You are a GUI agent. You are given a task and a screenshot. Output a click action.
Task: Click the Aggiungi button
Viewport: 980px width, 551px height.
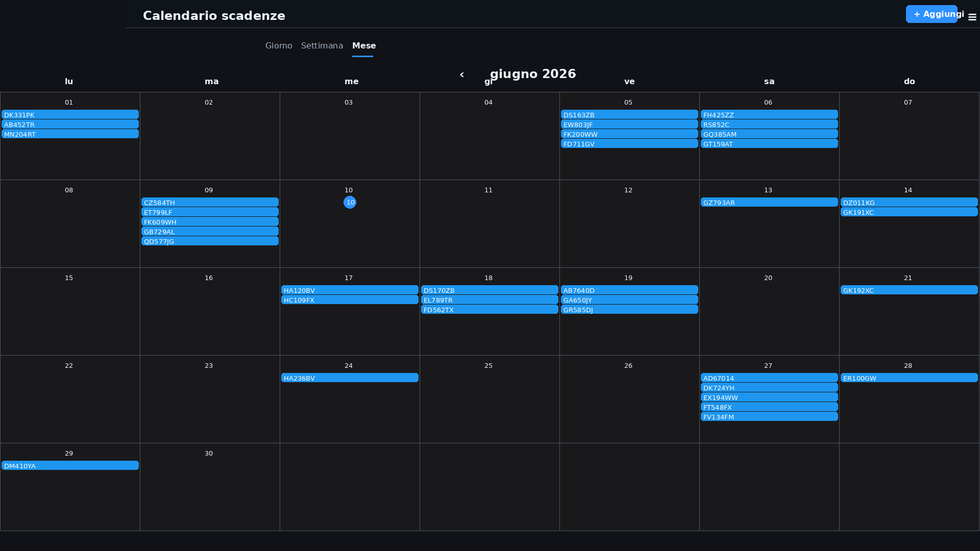tap(932, 14)
